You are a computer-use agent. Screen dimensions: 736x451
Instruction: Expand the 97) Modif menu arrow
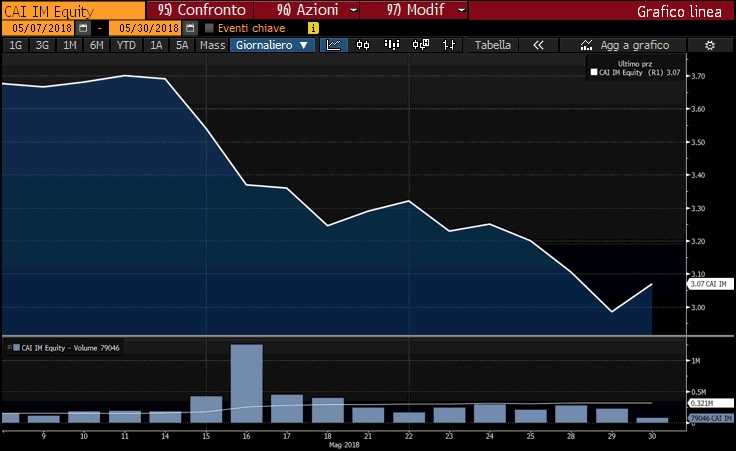click(461, 10)
